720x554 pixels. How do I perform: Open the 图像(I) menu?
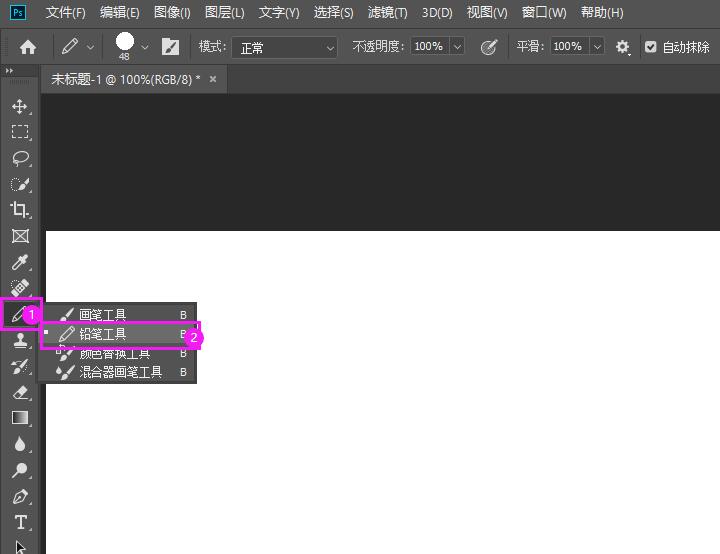[172, 12]
